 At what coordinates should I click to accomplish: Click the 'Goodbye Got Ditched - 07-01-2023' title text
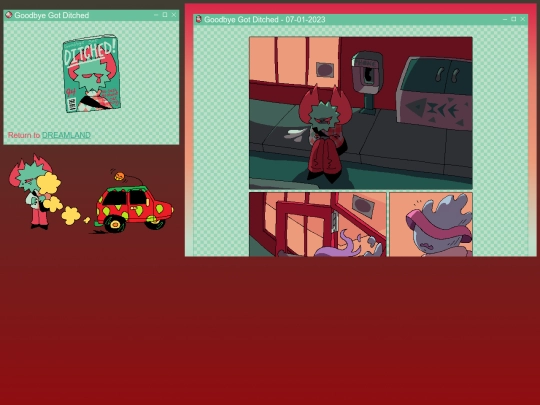click(x=264, y=20)
